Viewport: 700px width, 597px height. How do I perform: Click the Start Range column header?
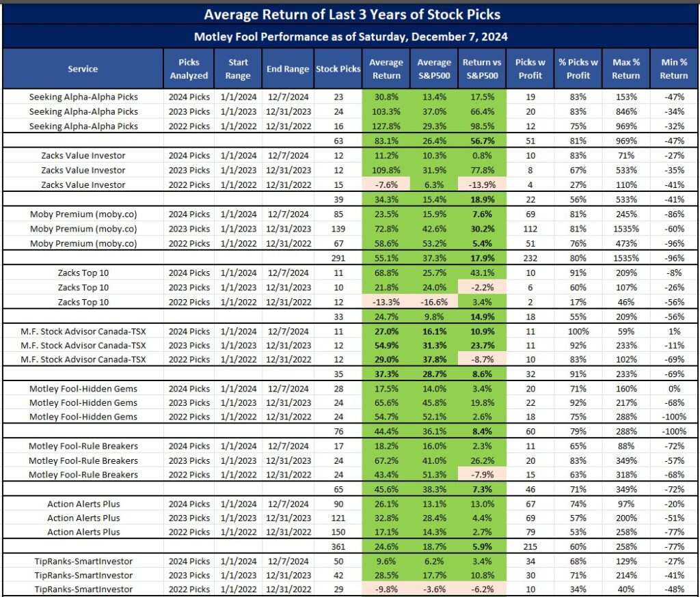click(x=238, y=68)
